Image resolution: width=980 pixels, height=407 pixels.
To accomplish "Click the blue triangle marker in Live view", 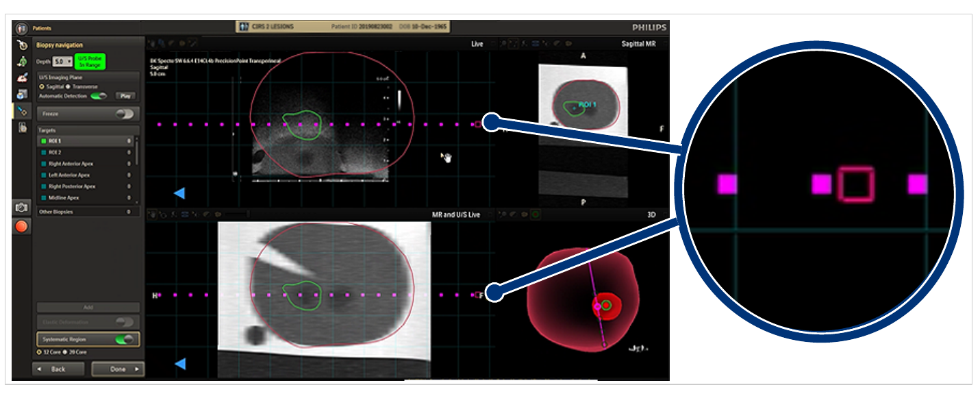I will click(179, 194).
